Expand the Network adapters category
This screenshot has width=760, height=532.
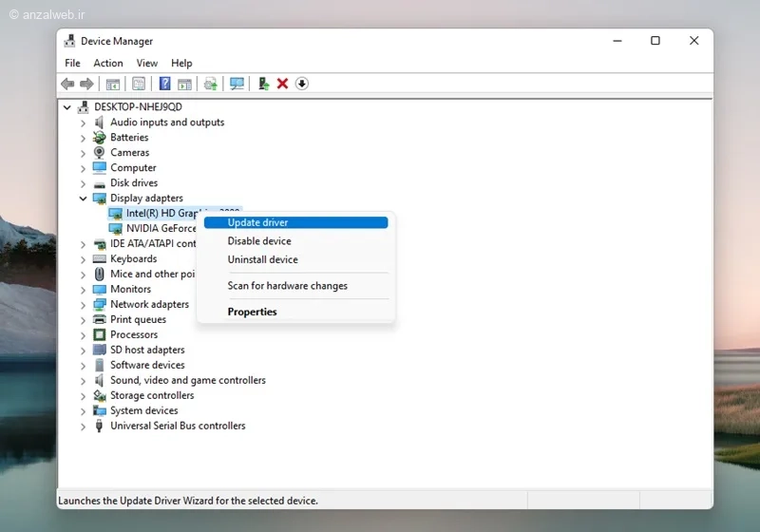coord(83,305)
